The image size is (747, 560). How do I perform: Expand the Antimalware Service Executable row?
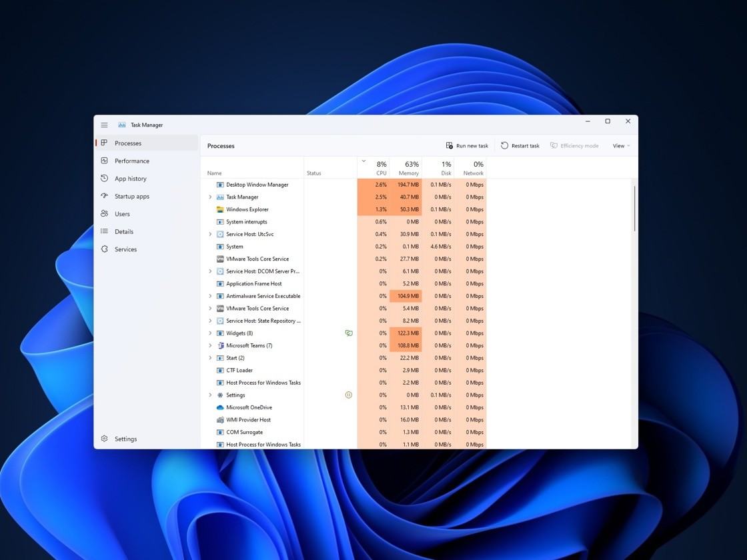[210, 296]
